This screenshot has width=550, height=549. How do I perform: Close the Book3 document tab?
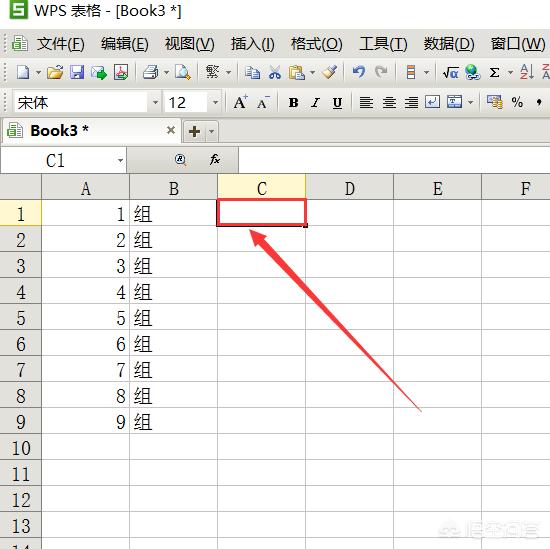point(171,130)
